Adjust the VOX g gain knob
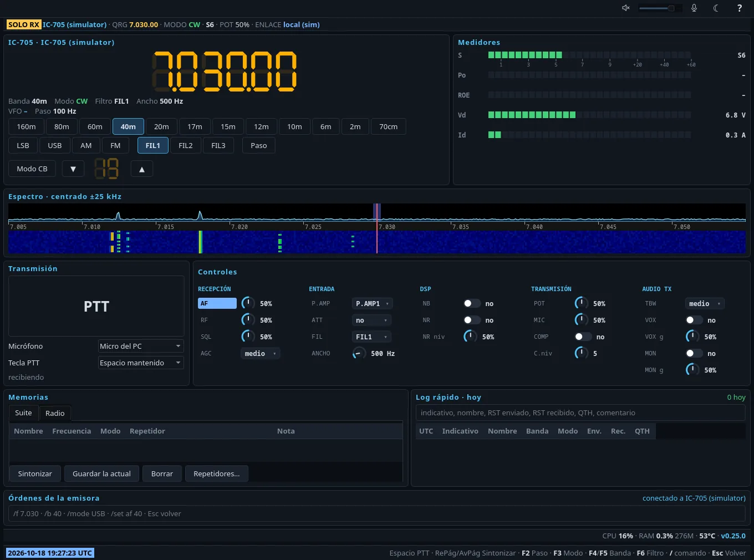754x560 pixels. click(x=692, y=337)
